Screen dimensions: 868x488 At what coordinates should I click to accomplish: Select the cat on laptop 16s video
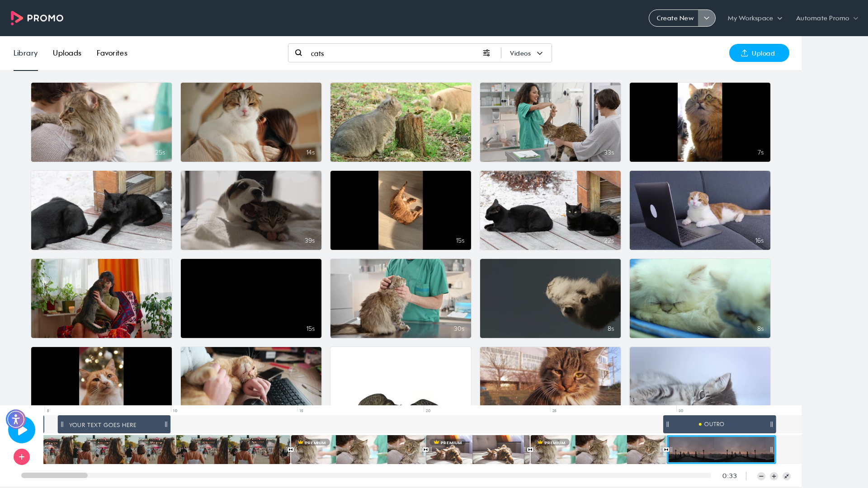coord(700,210)
